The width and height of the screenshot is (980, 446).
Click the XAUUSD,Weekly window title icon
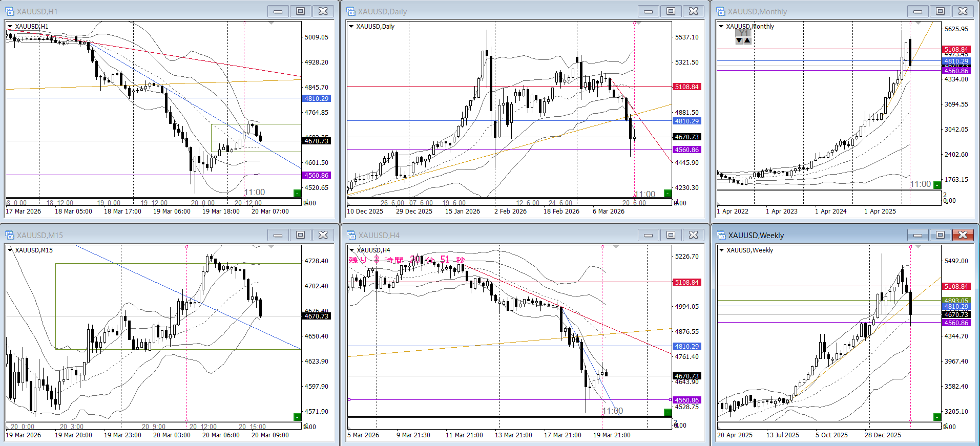click(x=721, y=235)
